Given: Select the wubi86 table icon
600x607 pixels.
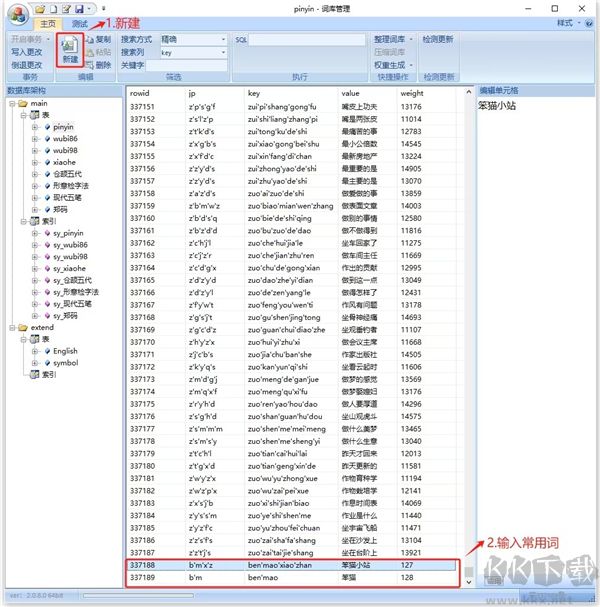Looking at the screenshot, I should [x=47, y=139].
